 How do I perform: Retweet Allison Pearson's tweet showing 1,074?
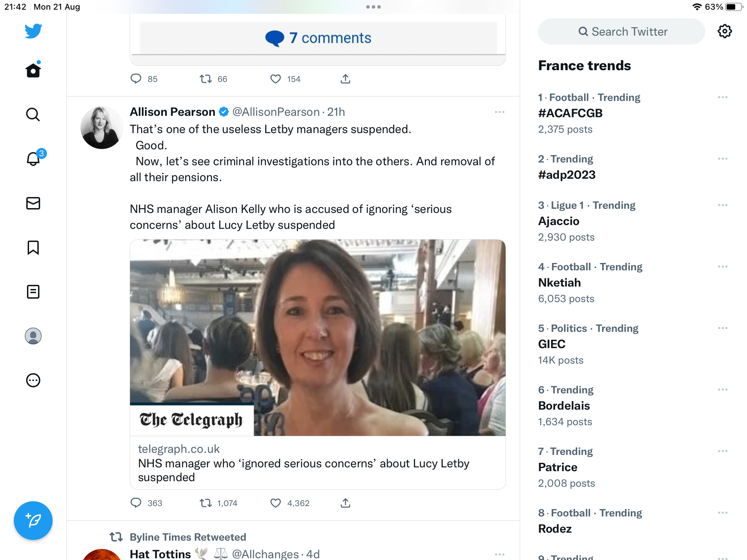coord(206,503)
